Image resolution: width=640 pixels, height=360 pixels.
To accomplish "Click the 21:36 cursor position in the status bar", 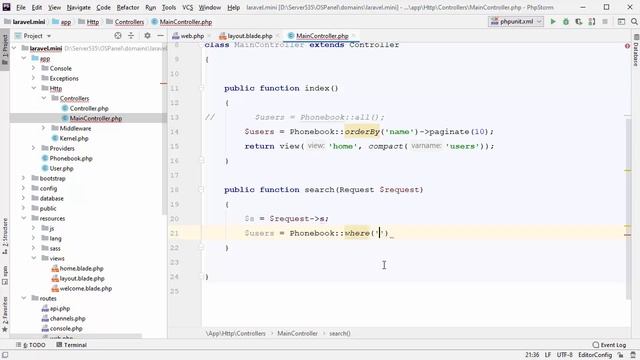I will (532, 355).
